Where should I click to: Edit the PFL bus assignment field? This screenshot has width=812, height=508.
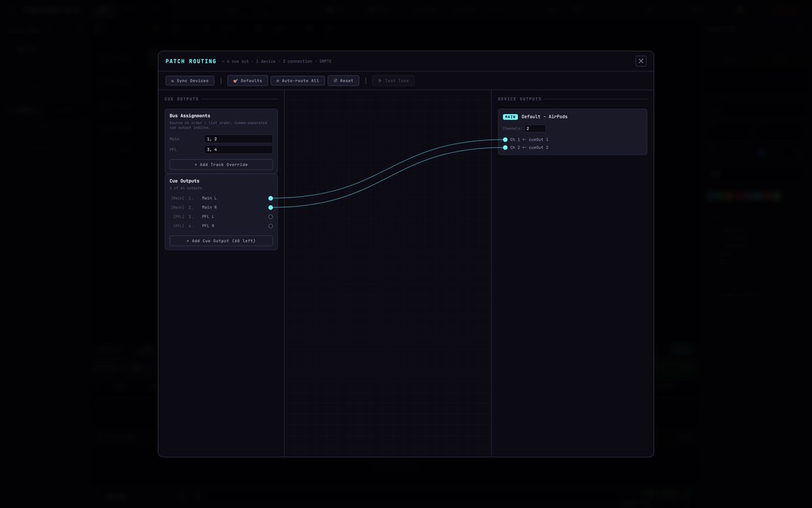coord(238,149)
